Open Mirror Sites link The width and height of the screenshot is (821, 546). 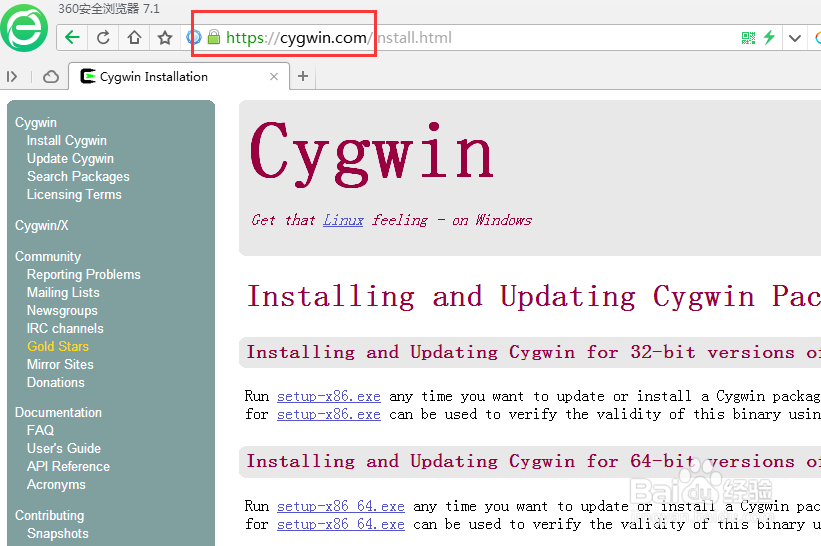60,364
